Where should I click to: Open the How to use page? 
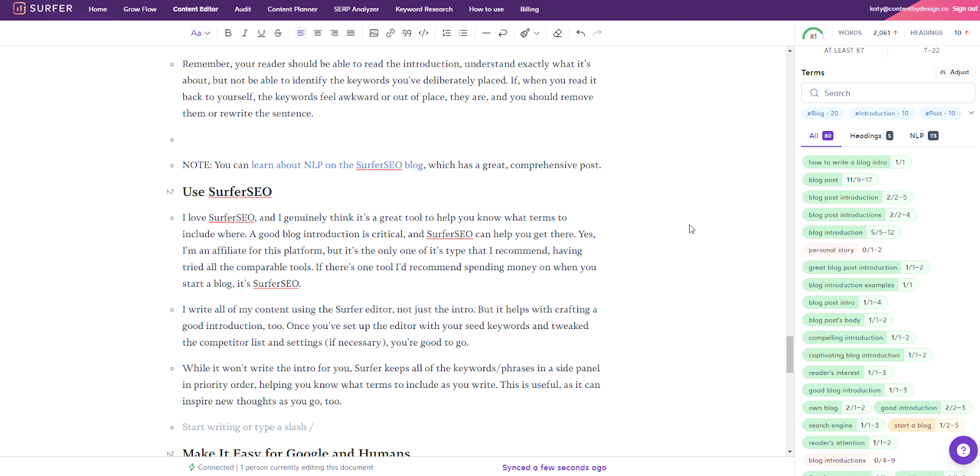tap(486, 9)
